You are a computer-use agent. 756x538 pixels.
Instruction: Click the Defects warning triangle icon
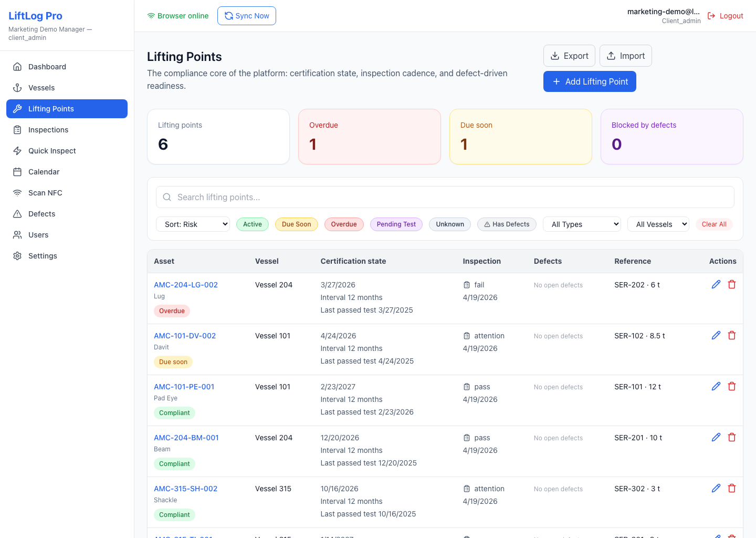[x=17, y=214]
